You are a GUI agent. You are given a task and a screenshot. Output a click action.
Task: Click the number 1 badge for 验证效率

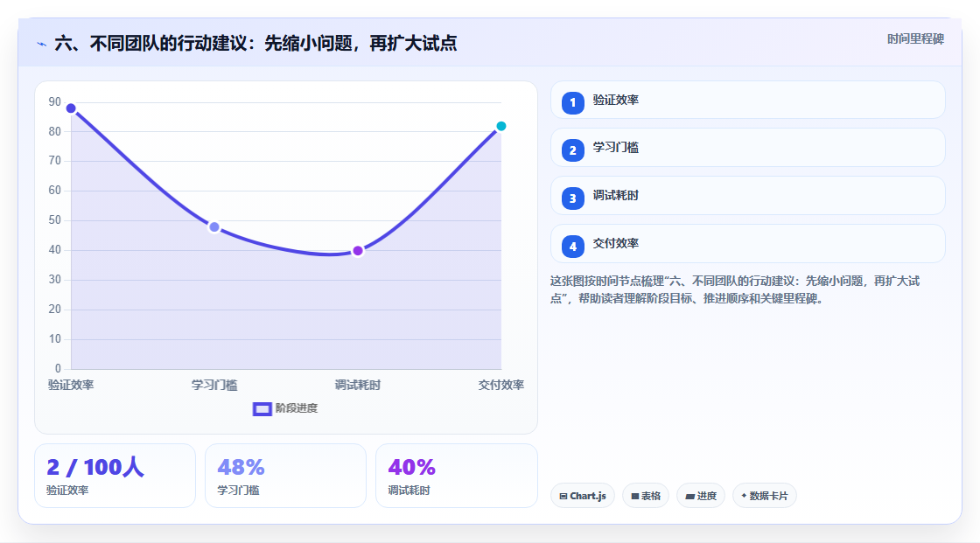pos(572,103)
